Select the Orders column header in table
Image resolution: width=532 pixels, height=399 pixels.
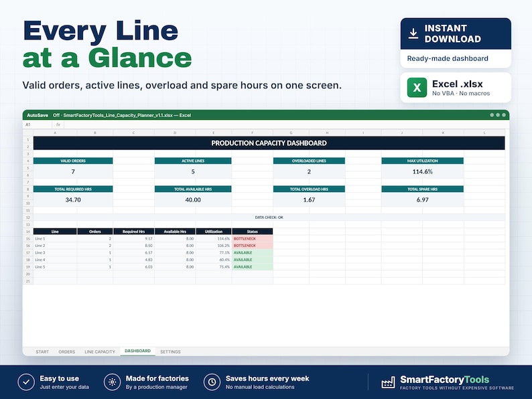[x=95, y=232]
